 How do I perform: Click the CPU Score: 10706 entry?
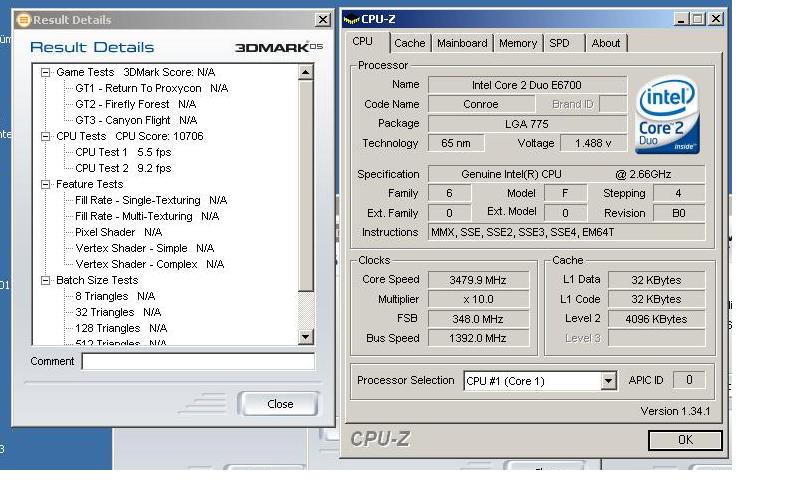[x=159, y=136]
